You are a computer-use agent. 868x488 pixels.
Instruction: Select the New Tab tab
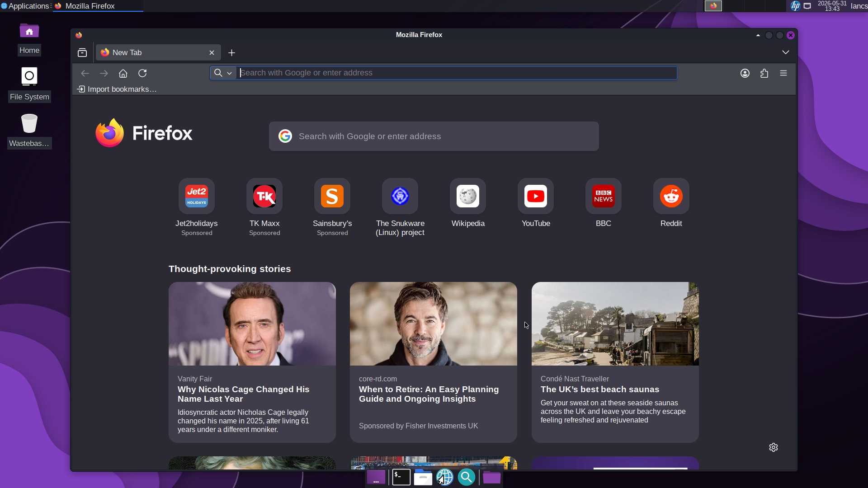(158, 52)
